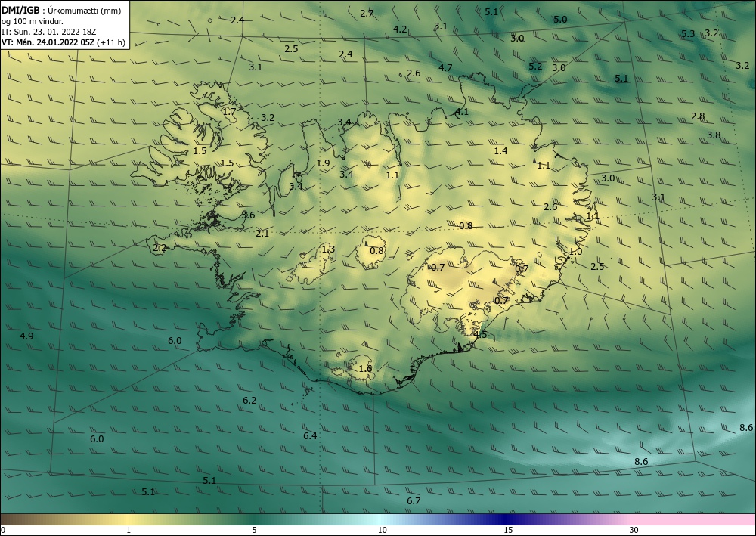This screenshot has width=756, height=536.
Task: Click the '5' tick label on the color scale
Action: pos(254,530)
